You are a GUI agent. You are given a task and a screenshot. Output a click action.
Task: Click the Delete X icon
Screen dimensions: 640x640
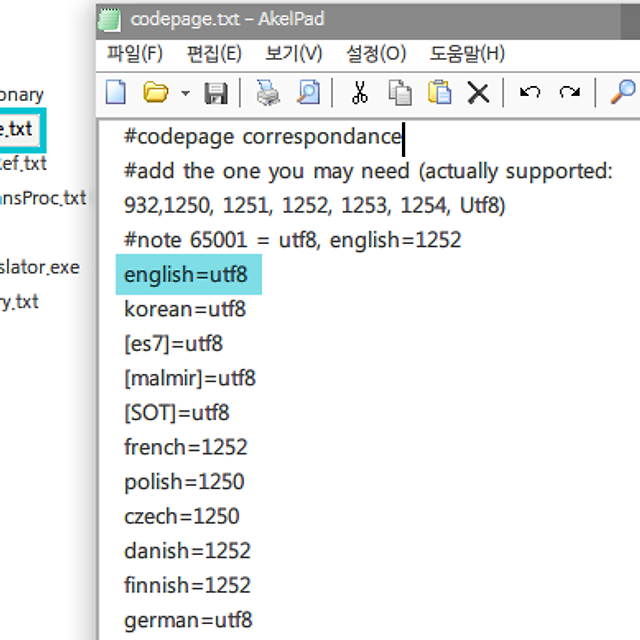click(x=478, y=93)
